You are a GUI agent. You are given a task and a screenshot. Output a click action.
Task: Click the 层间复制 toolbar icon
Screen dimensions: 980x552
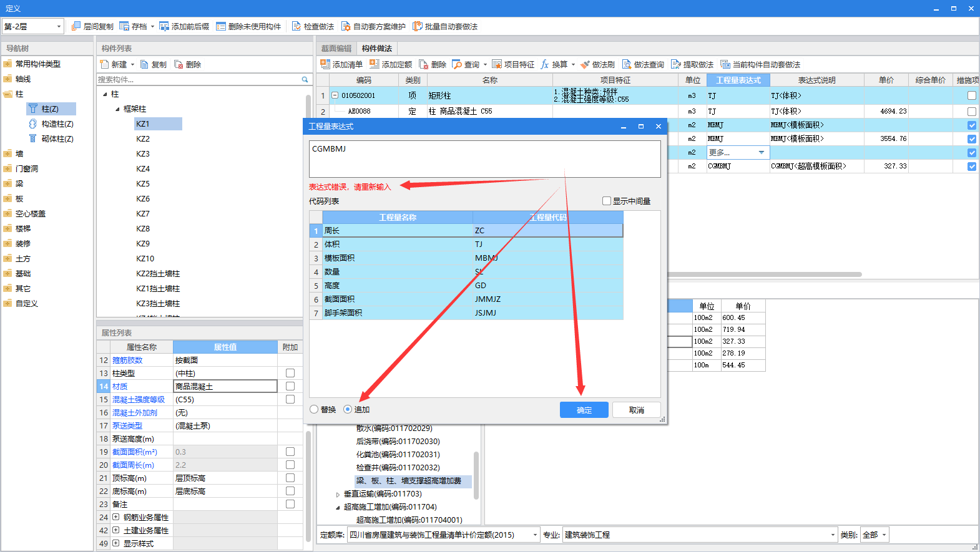(76, 26)
